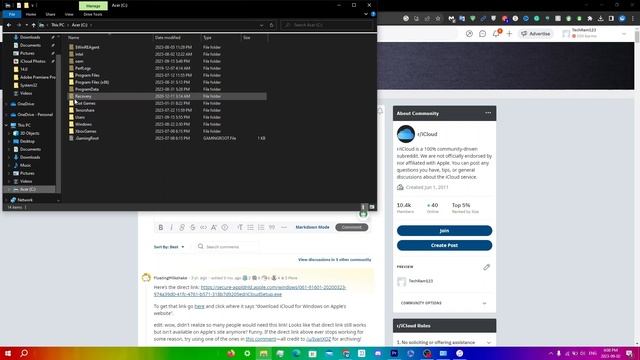Select iCloud Photos in quick access
The height and width of the screenshot is (360, 640).
(33, 61)
